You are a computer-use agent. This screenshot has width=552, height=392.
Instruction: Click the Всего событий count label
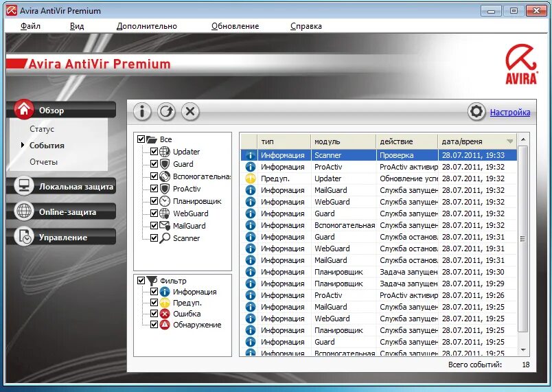[475, 365]
